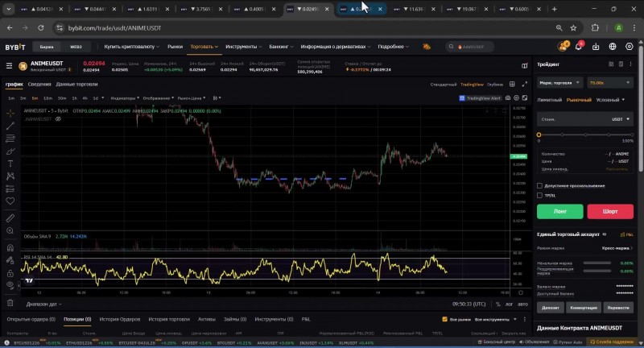Screen dimensions: 644x348
Task: Pick the text annotation tool
Action: [10, 163]
